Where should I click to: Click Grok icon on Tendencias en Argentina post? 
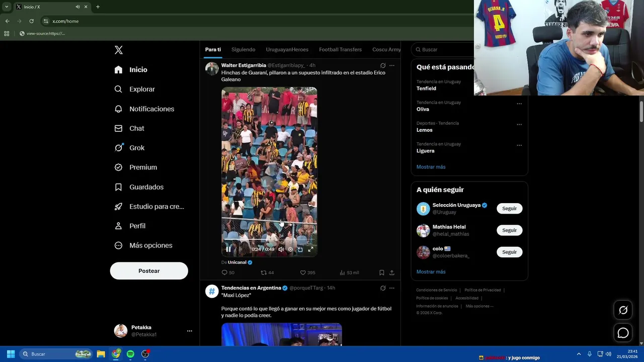(383, 288)
